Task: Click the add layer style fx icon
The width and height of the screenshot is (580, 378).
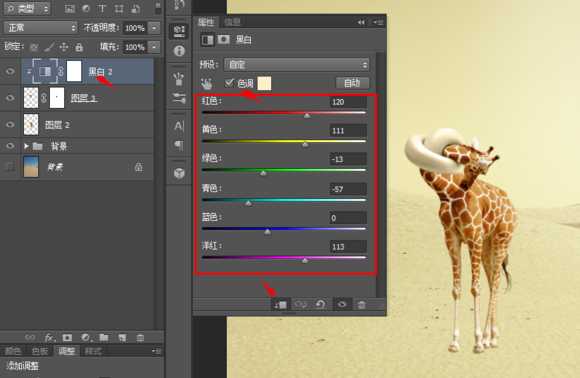Action: [x=49, y=338]
